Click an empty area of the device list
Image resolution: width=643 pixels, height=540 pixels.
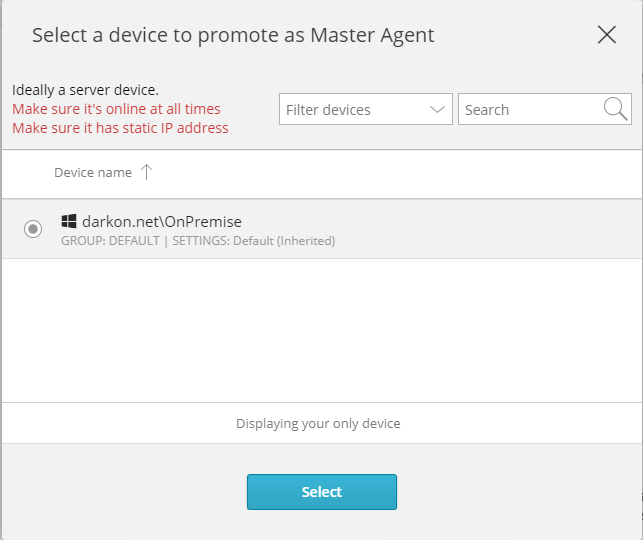click(x=322, y=330)
